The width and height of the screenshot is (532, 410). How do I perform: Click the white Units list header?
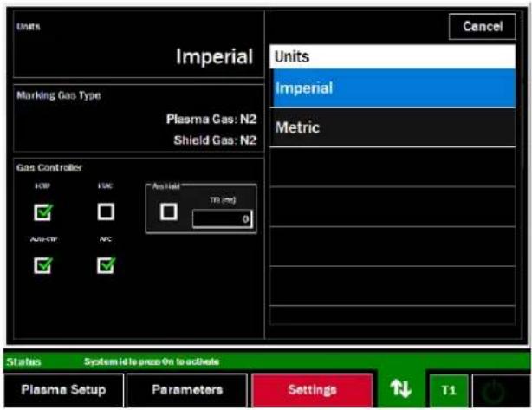pos(393,56)
